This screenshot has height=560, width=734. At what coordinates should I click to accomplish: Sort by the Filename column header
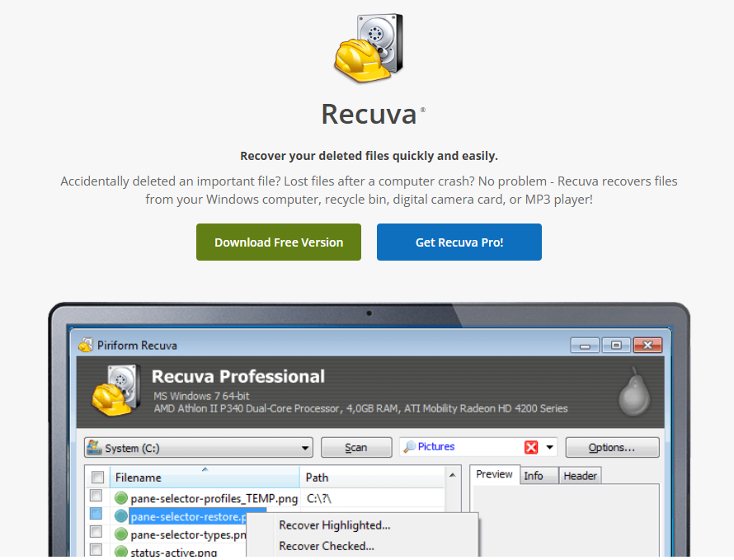(205, 478)
